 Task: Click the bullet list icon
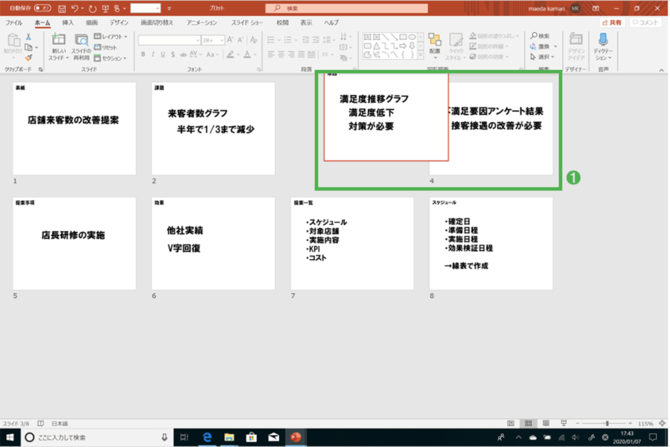point(270,40)
